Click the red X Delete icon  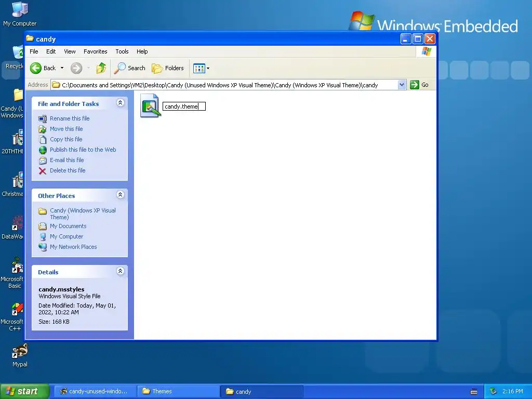click(x=43, y=171)
